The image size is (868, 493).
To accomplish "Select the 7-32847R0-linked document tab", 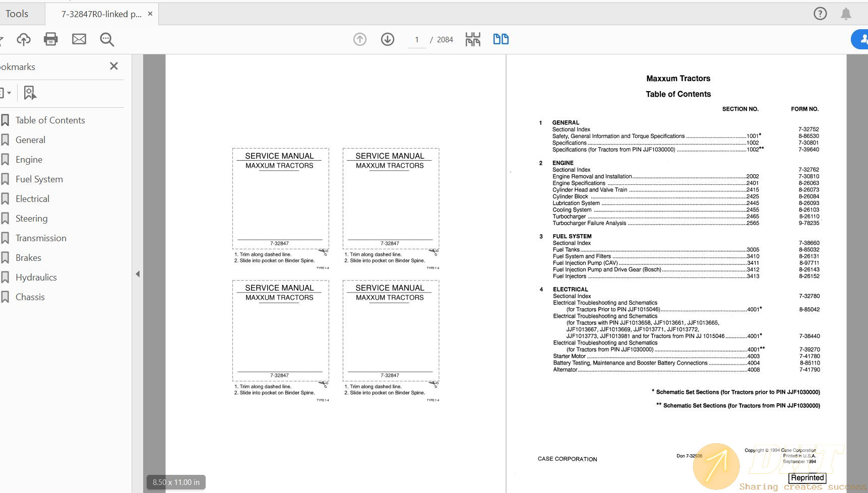I will 101,14.
